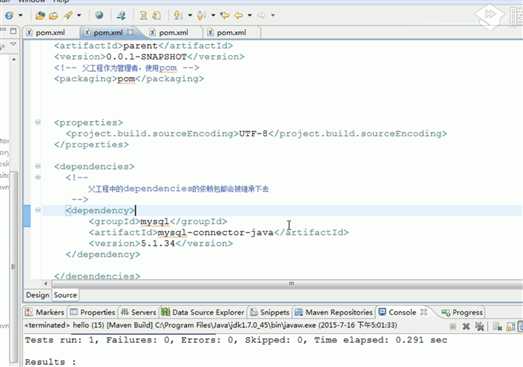This screenshot has width=523, height=367.
Task: Open the Forward history dropdown arrow
Action: [x=273, y=15]
